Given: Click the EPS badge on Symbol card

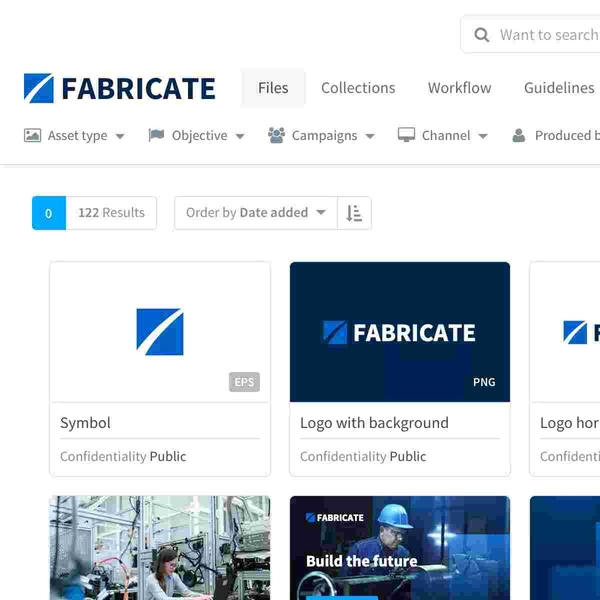Looking at the screenshot, I should [x=244, y=382].
